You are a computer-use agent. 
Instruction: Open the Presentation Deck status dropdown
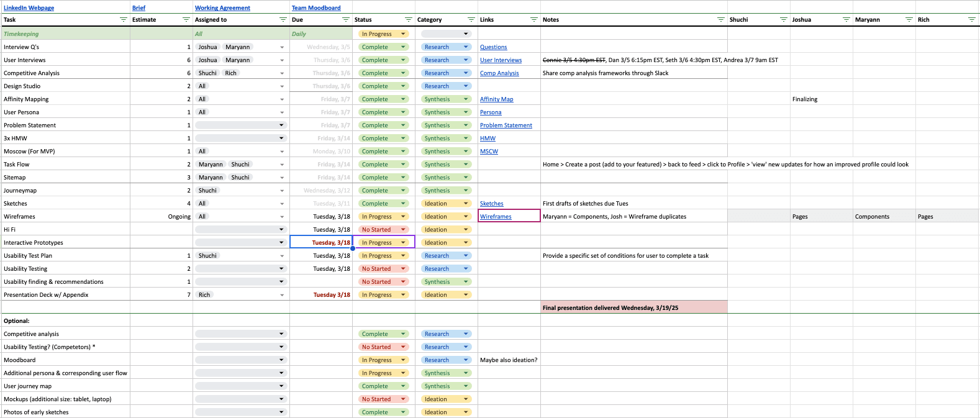point(384,295)
